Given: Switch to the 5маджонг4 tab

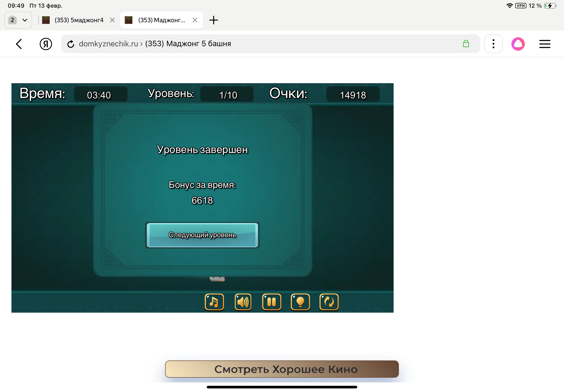Looking at the screenshot, I should [x=79, y=20].
